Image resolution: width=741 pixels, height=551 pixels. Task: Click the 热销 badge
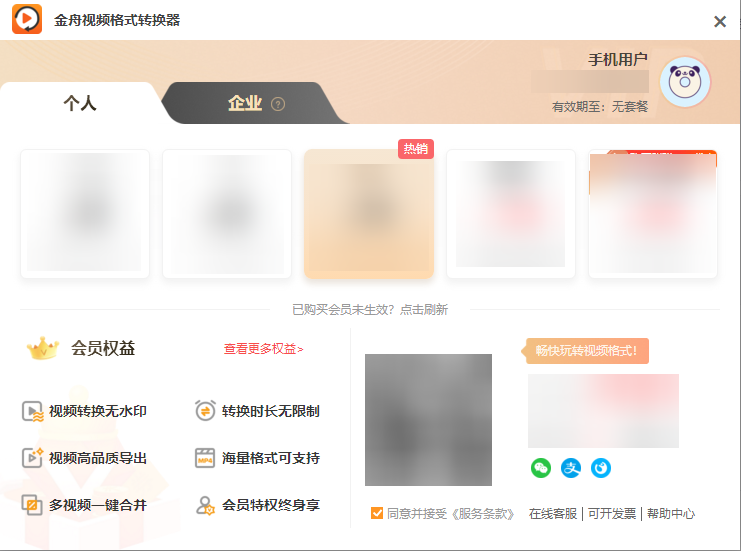(415, 149)
